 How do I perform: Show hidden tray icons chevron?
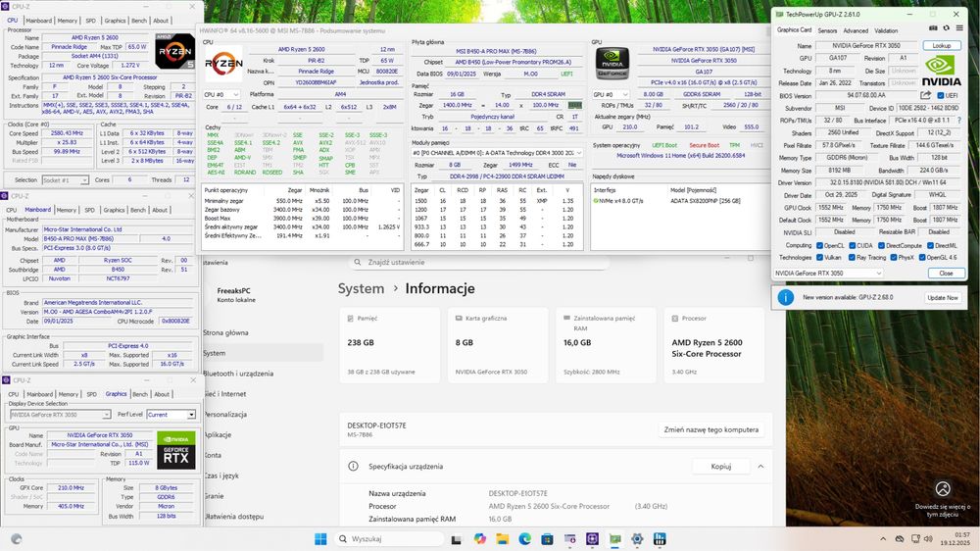point(883,538)
